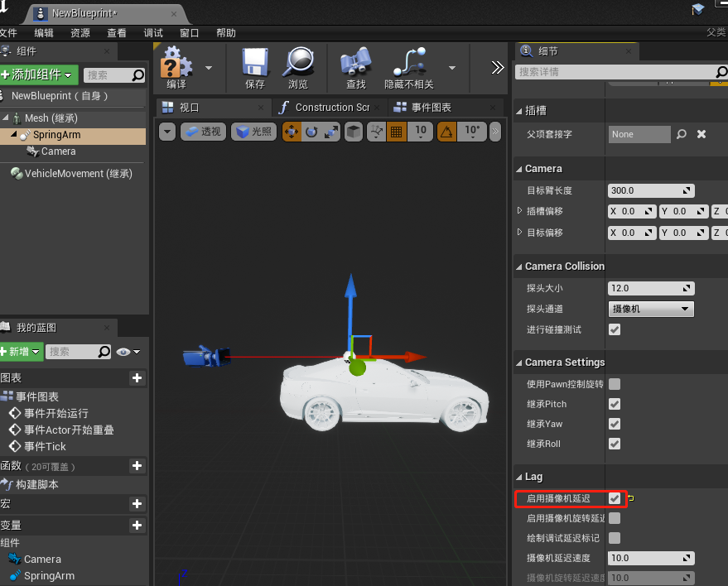Click the plus icon to add graph (图表)
Screen dimensions: 728x586
137,378
